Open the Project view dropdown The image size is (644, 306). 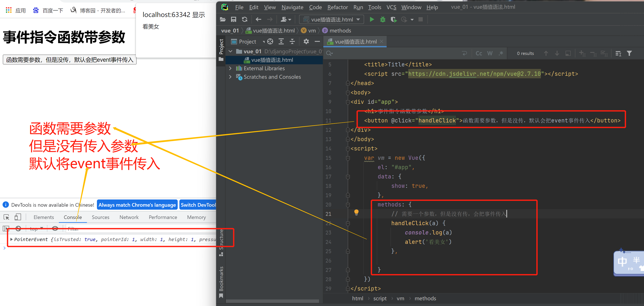[x=248, y=41]
